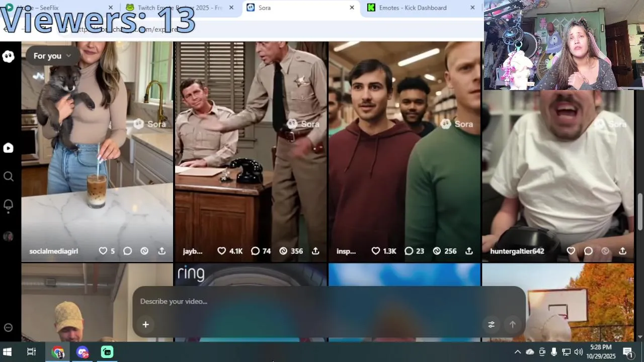The height and width of the screenshot is (362, 644).
Task: Click the Chrome icon on the taskbar
Action: (58, 352)
